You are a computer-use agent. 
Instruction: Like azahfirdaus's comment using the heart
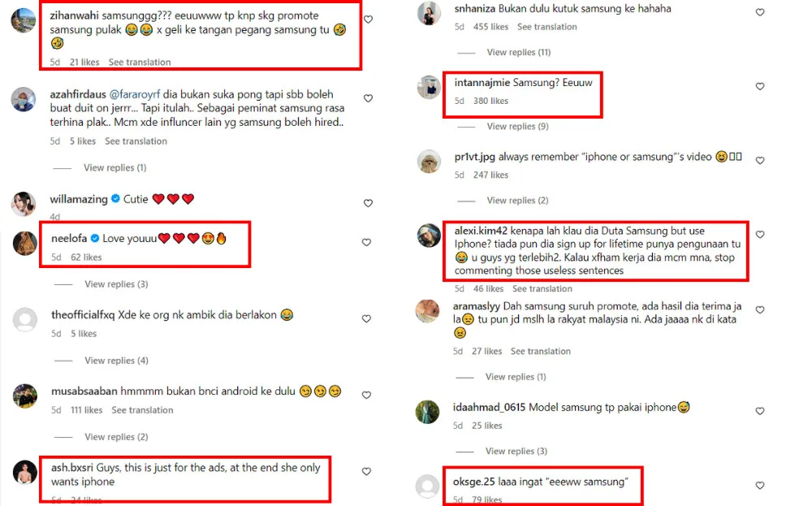pyautogui.click(x=368, y=98)
